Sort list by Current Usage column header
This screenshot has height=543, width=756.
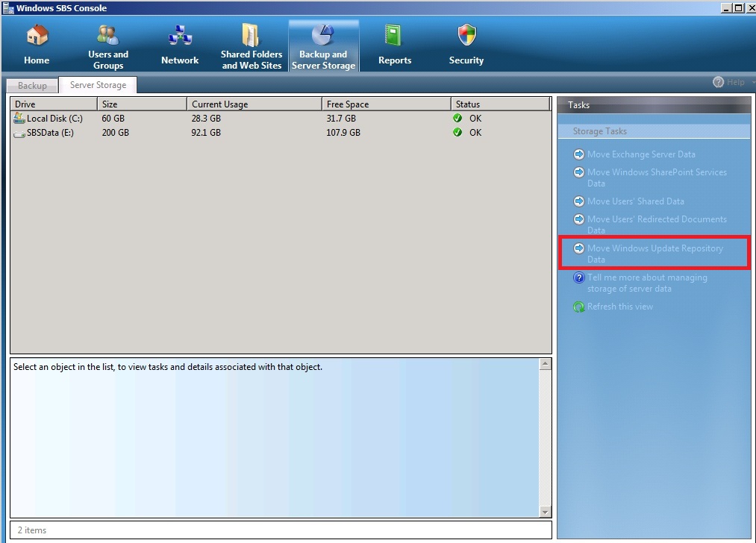(x=254, y=104)
